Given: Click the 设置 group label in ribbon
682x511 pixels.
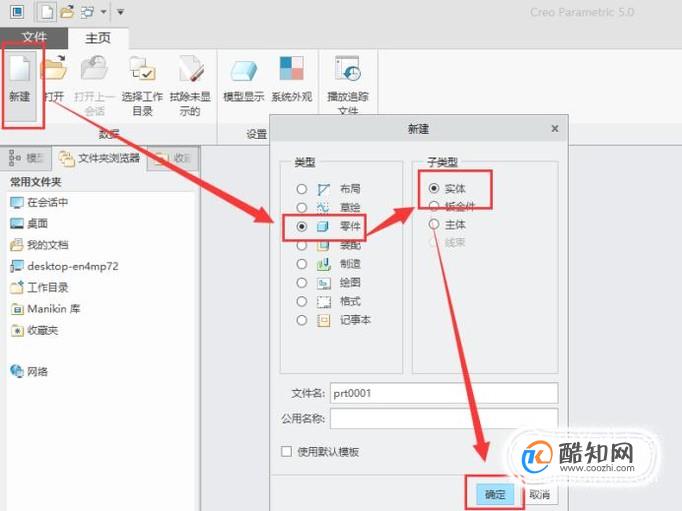Looking at the screenshot, I should pyautogui.click(x=257, y=134).
